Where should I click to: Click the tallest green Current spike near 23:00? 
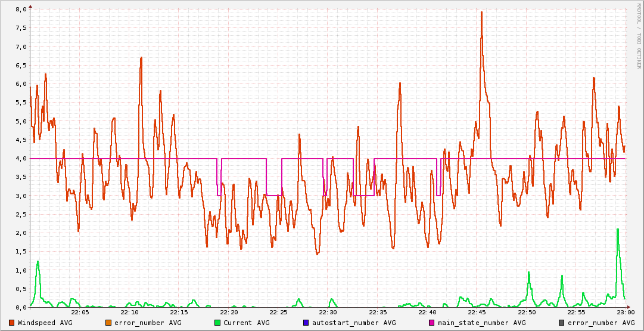pos(618,230)
